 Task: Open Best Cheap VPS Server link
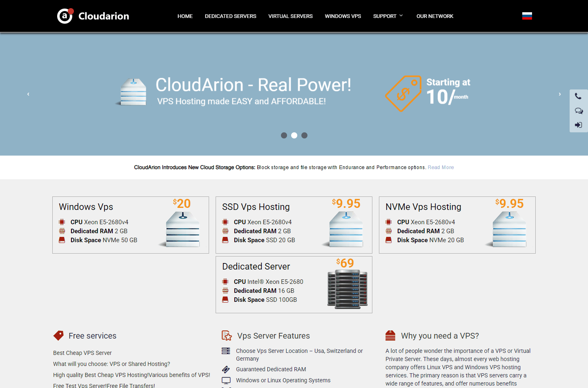coord(82,353)
